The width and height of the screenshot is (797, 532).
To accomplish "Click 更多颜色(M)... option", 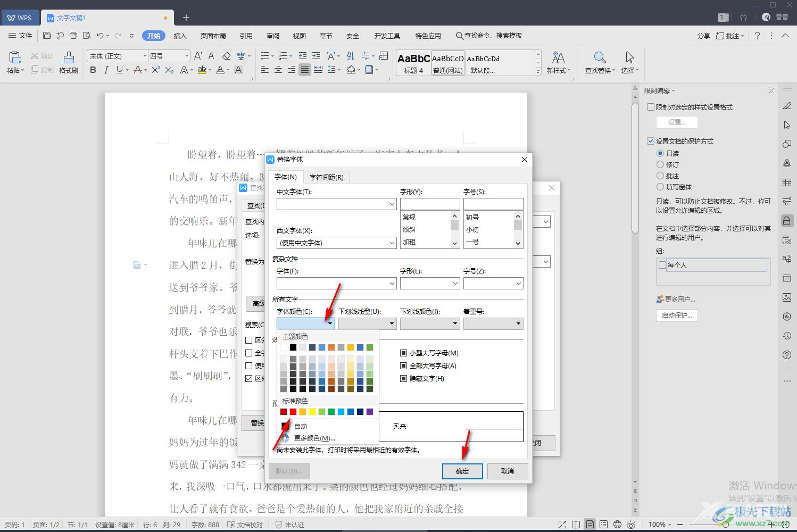I will [314, 438].
